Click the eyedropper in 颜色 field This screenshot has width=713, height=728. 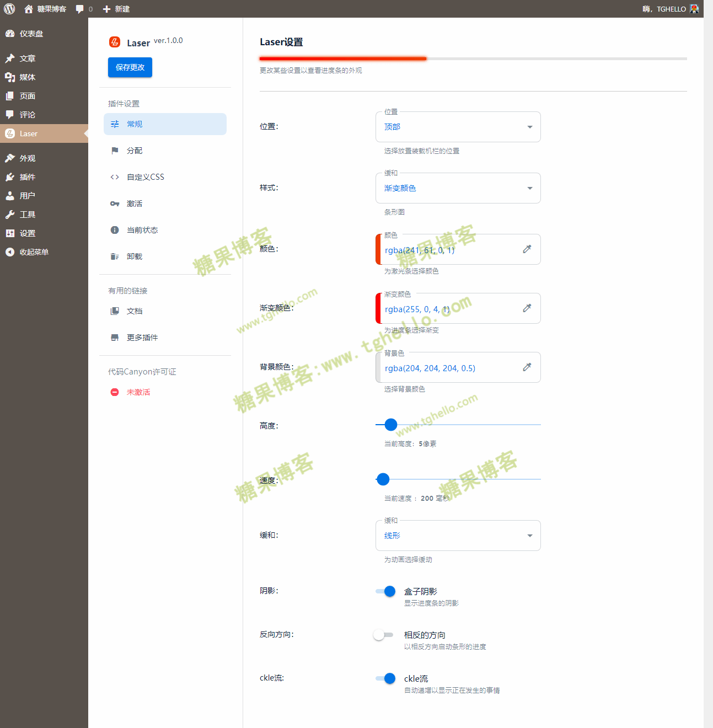[x=527, y=249]
